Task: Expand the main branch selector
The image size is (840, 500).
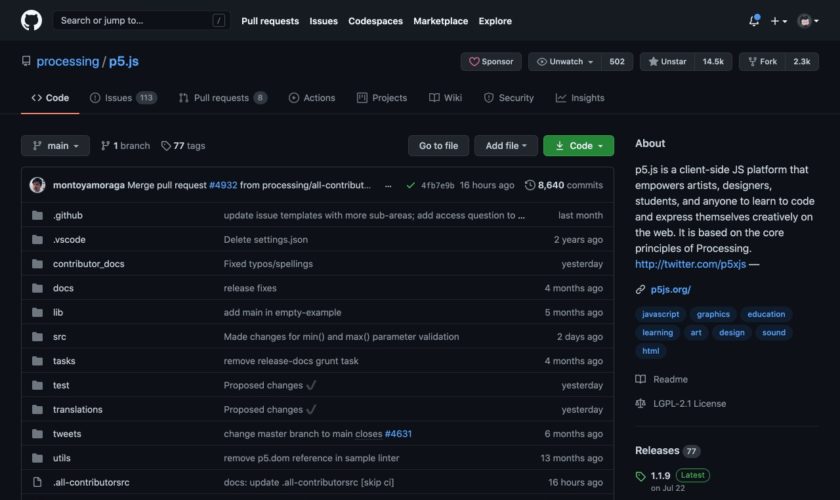Action: (x=55, y=146)
